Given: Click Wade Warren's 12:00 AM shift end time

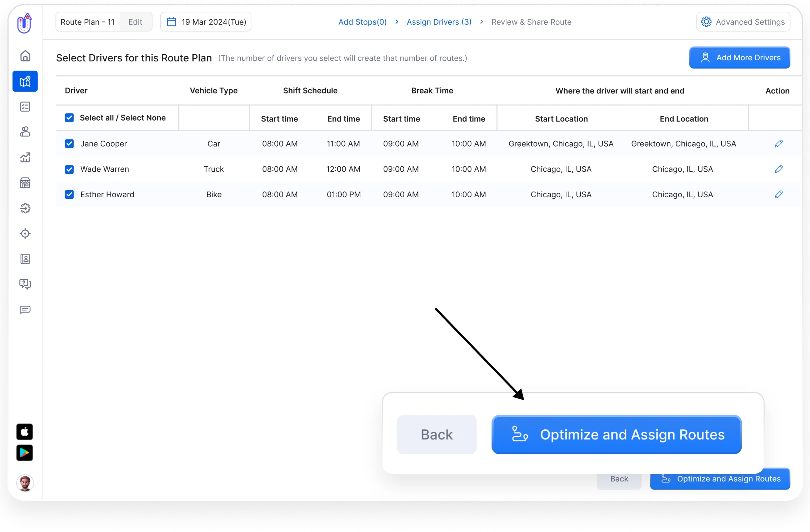Looking at the screenshot, I should click(343, 169).
